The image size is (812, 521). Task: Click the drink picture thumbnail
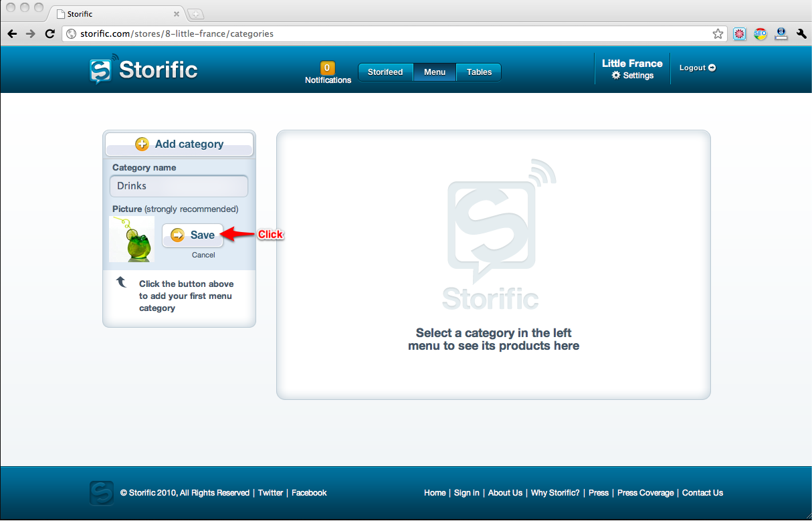tap(132, 239)
